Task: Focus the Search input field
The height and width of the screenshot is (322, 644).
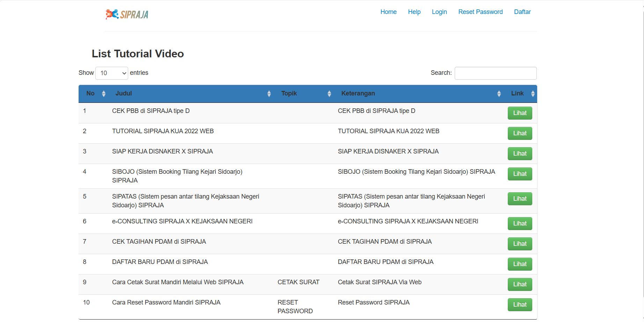Action: (x=496, y=73)
